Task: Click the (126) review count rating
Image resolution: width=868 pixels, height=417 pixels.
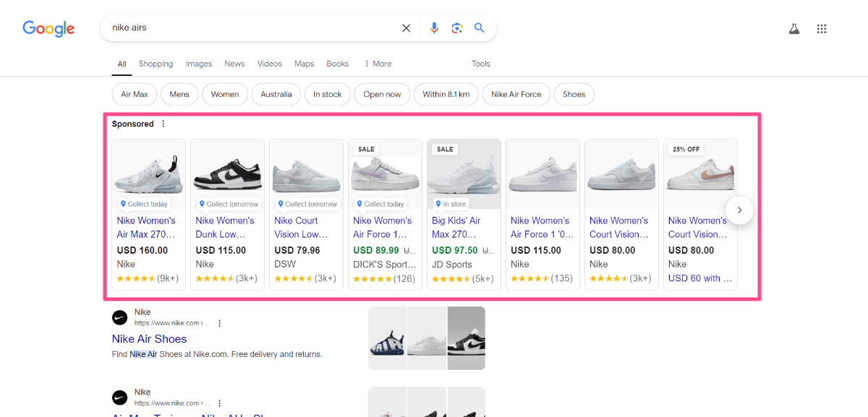Action: [384, 278]
